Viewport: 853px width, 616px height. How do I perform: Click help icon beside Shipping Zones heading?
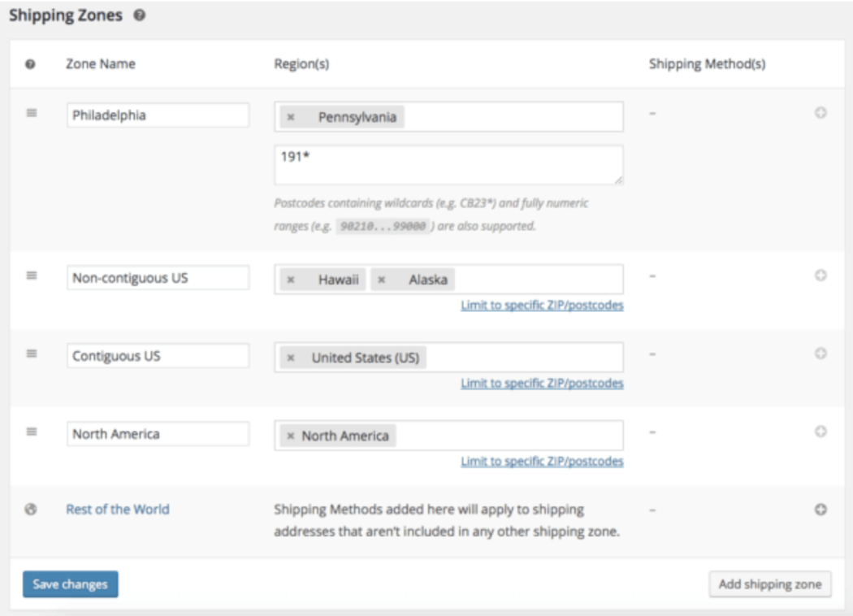pos(140,16)
